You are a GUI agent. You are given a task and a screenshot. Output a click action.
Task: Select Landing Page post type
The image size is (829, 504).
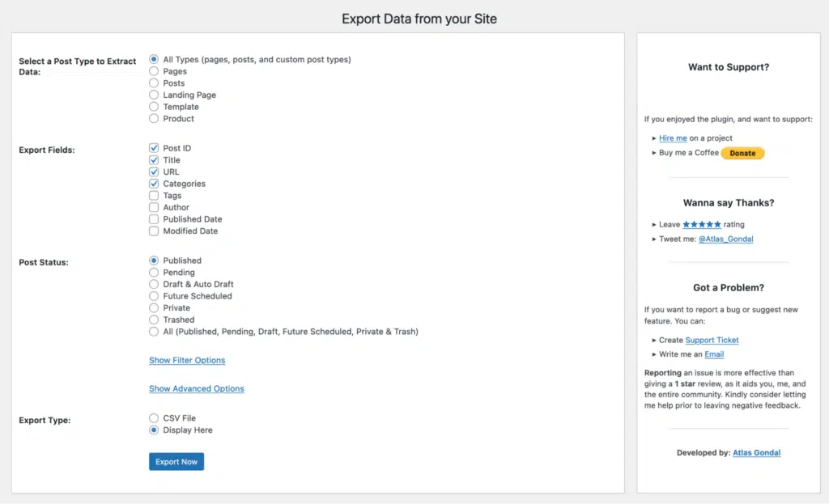tap(154, 95)
